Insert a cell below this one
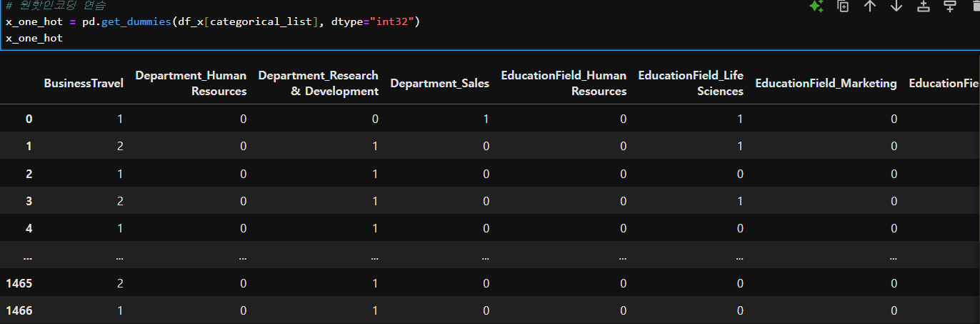 [950, 6]
